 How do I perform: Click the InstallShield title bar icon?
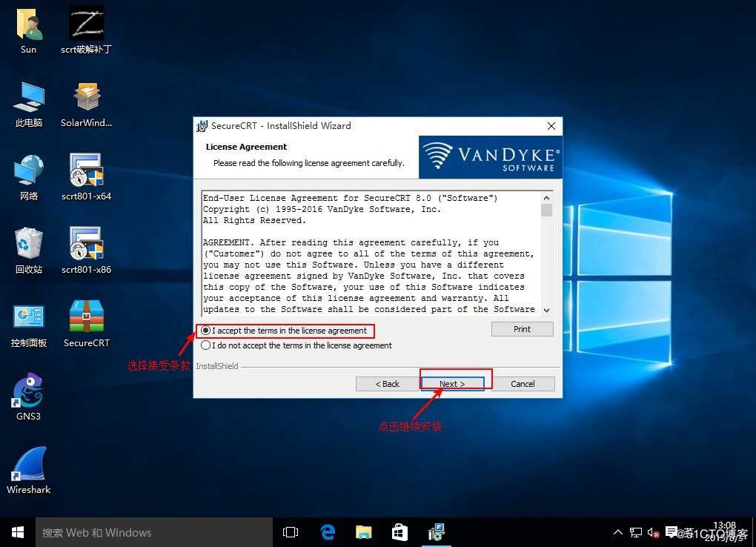(x=202, y=127)
